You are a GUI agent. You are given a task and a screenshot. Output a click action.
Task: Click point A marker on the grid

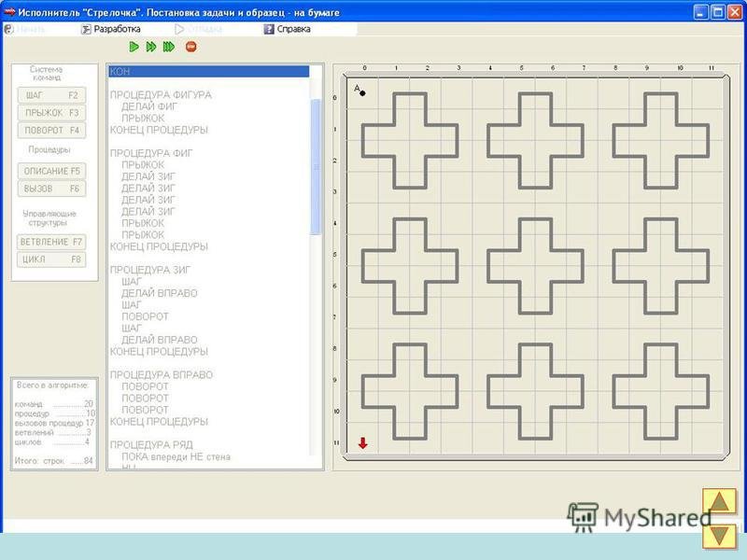(362, 92)
